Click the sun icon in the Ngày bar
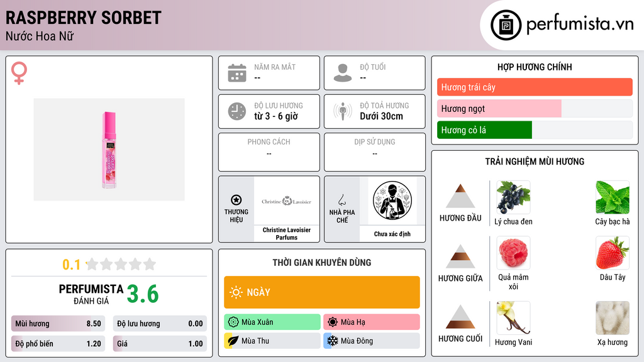644x362 pixels. pyautogui.click(x=236, y=292)
